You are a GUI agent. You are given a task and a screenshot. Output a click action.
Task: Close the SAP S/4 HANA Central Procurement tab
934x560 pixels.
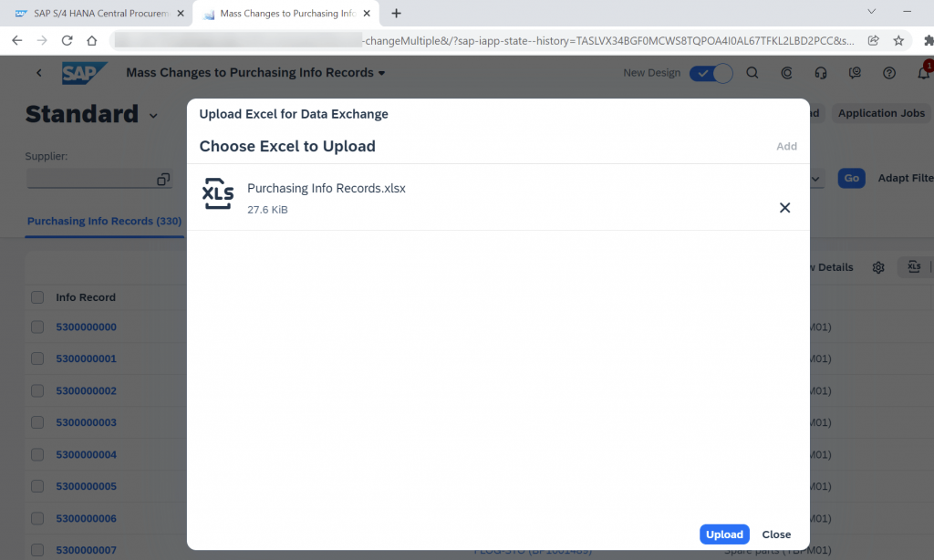pos(181,13)
